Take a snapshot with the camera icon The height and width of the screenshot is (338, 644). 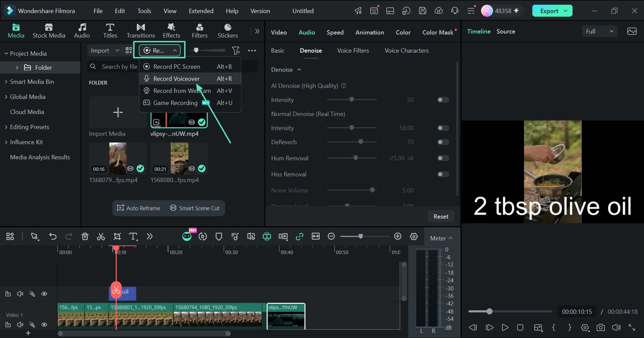(x=600, y=328)
